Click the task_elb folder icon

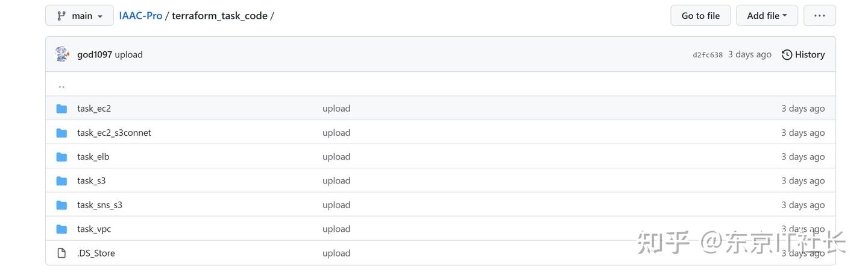[61, 157]
